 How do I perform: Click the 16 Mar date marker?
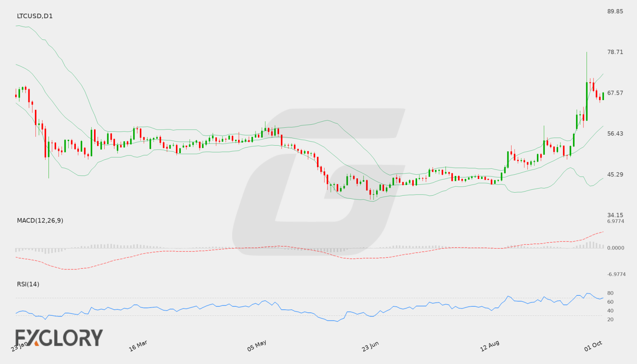138,346
